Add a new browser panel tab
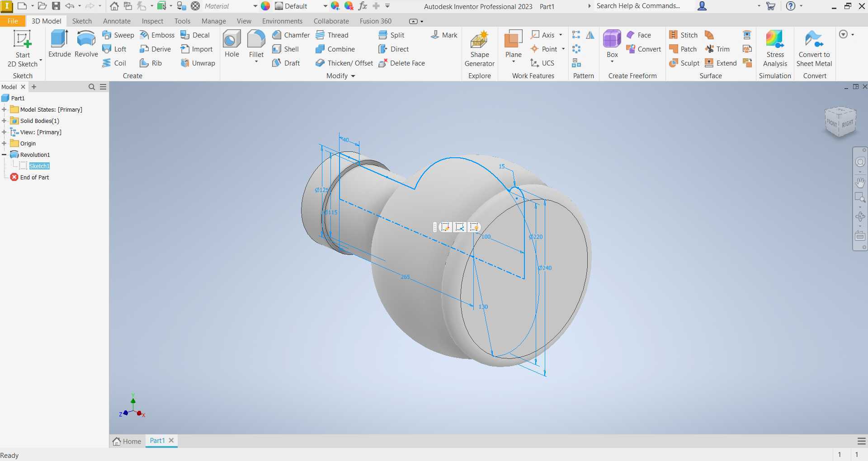 [x=34, y=87]
